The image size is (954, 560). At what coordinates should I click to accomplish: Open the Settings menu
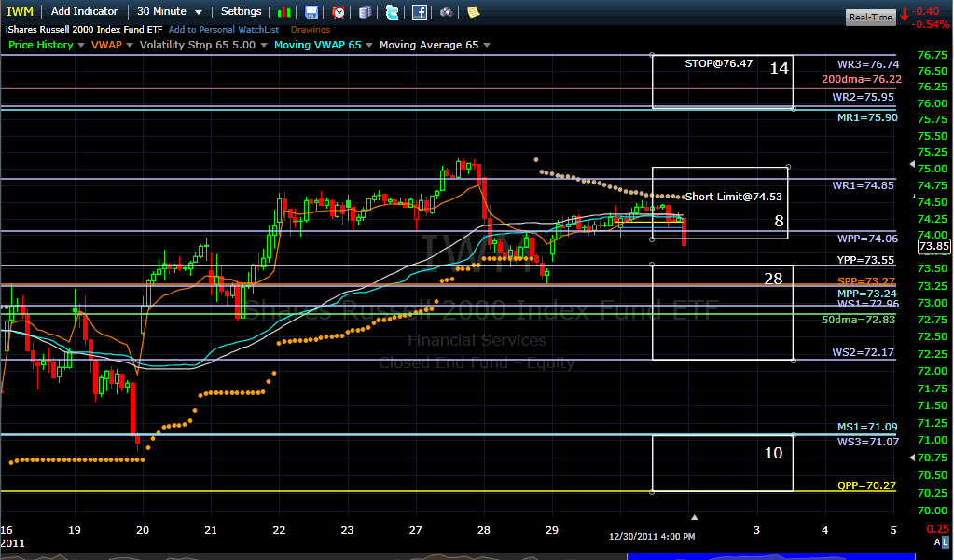[x=241, y=11]
